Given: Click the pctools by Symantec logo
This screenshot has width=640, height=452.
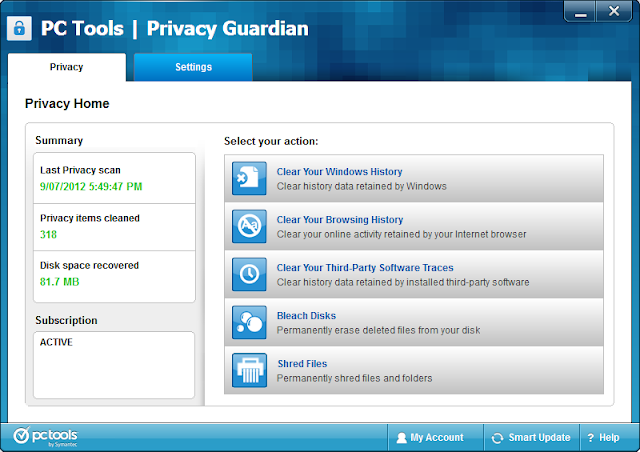Looking at the screenshot, I should [x=45, y=437].
